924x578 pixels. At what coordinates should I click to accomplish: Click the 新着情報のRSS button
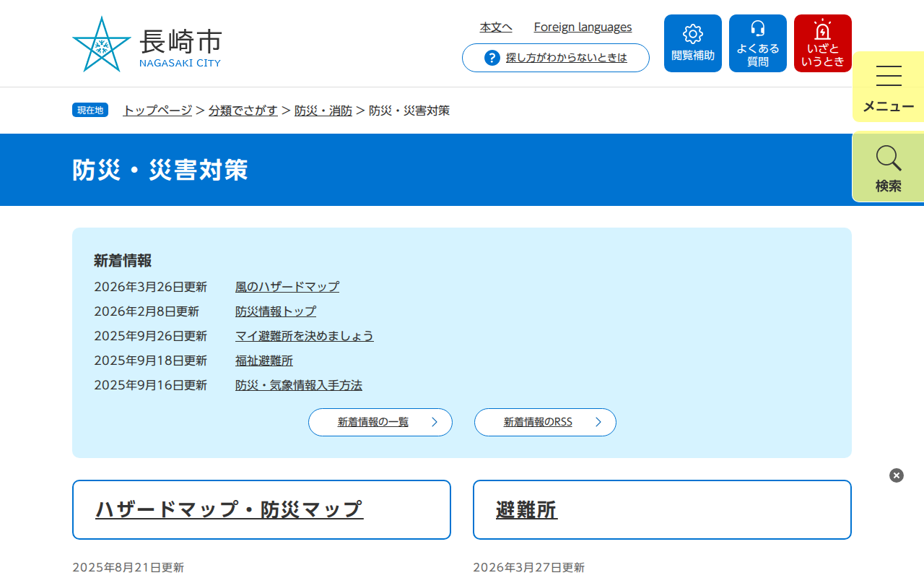coord(545,422)
